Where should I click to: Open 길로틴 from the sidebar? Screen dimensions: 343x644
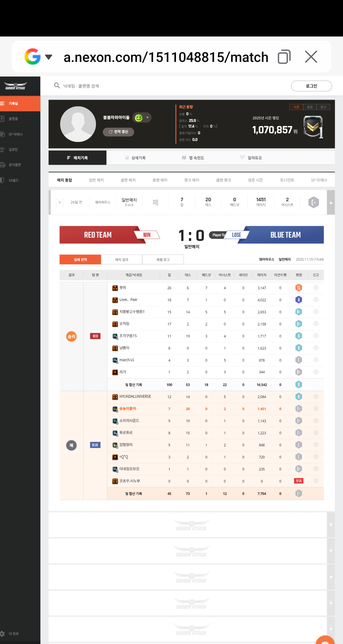[x=13, y=149]
